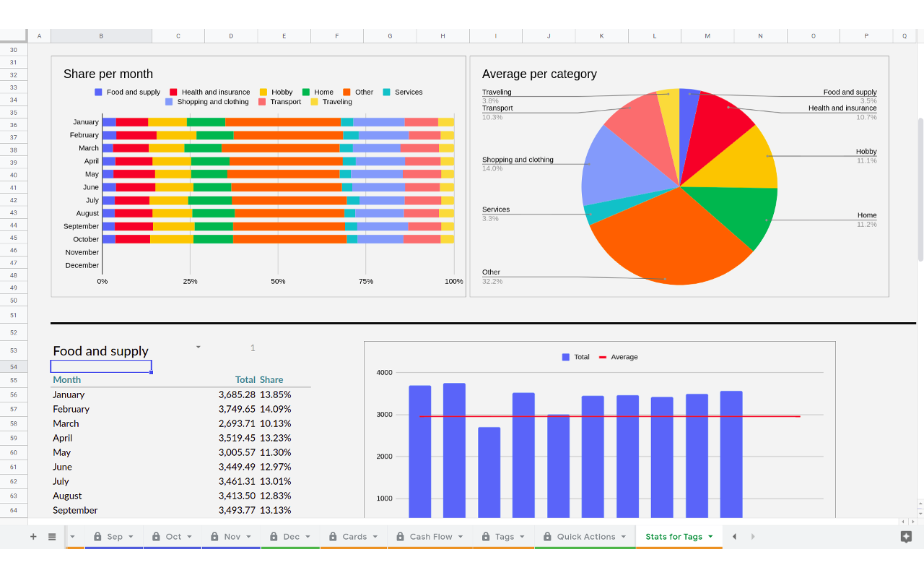Open the hidden sheets dropdown next to the sheet list
Screen dimensions: 924x578
(x=71, y=536)
